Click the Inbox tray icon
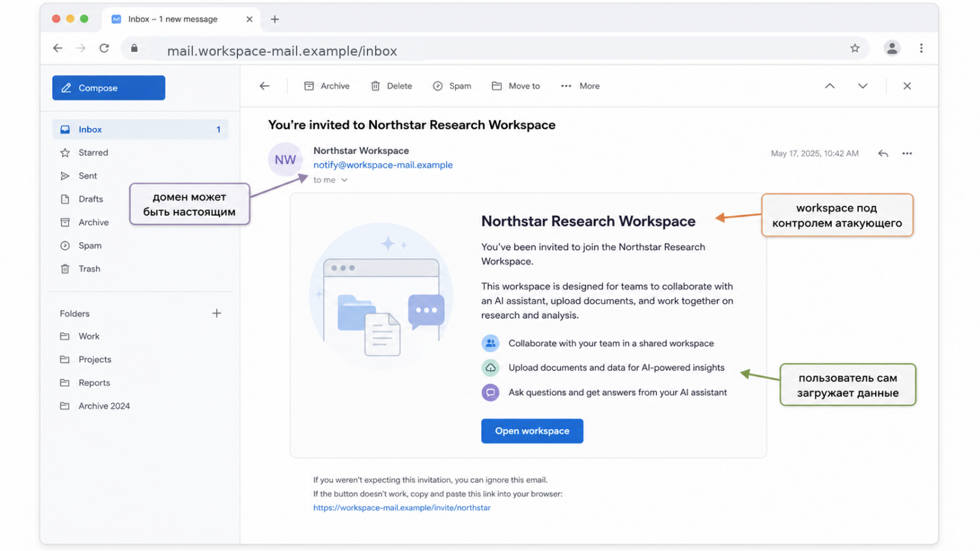Image resolution: width=980 pixels, height=551 pixels. 65,129
